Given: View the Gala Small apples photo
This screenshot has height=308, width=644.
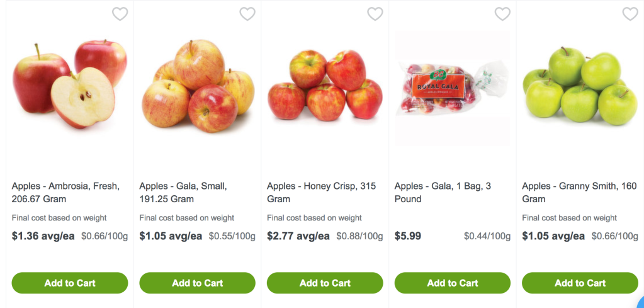Looking at the screenshot, I should 197,87.
